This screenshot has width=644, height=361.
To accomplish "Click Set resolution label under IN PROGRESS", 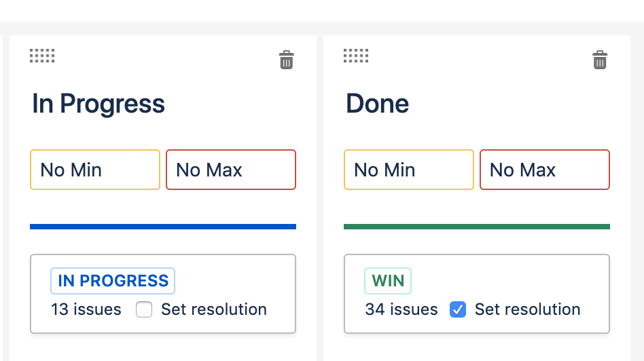I will coord(214,309).
